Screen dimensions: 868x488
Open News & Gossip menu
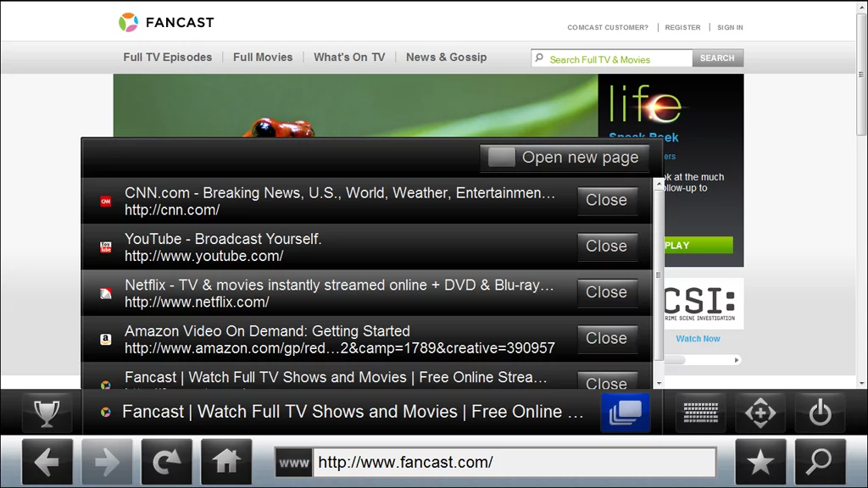446,57
